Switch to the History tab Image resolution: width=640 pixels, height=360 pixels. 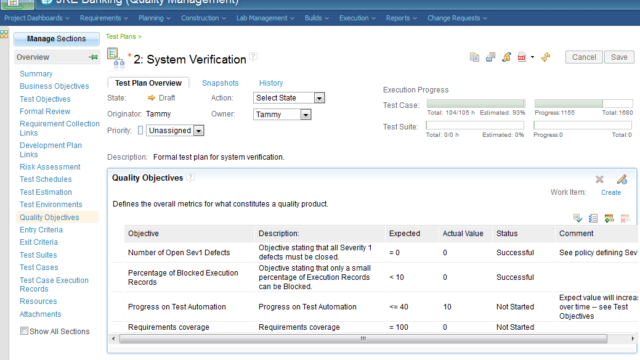271,83
